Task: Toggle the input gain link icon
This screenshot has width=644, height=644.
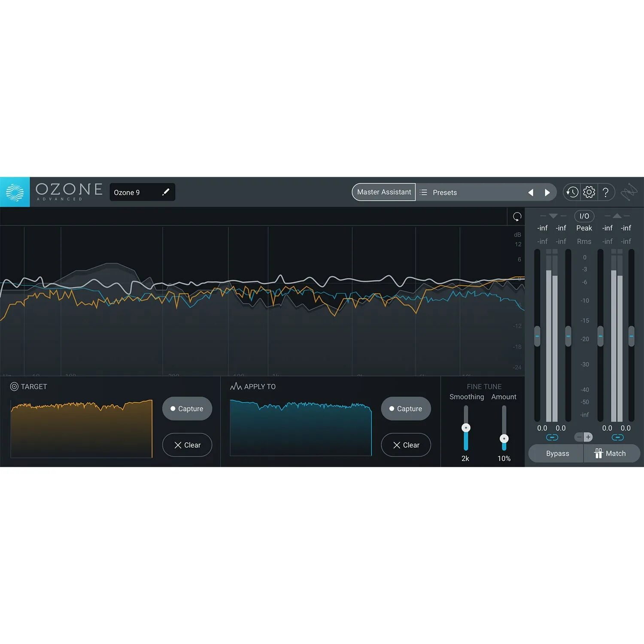Action: [552, 437]
